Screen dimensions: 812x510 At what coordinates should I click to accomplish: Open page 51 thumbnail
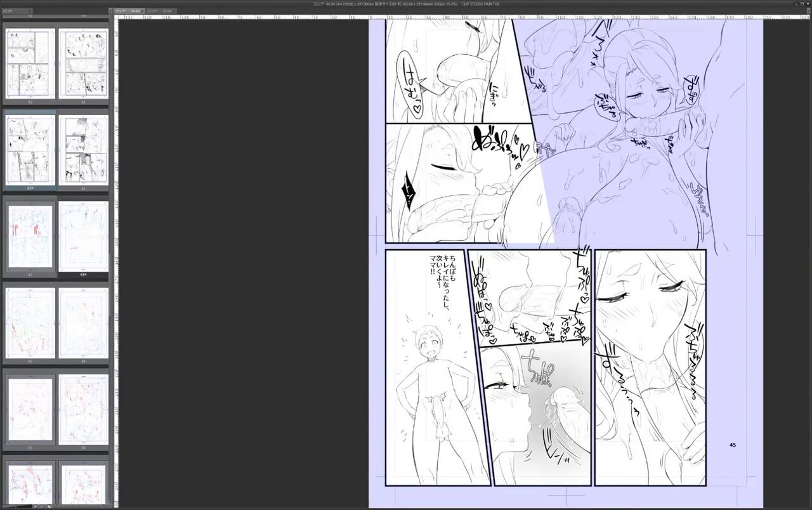[x=30, y=409]
